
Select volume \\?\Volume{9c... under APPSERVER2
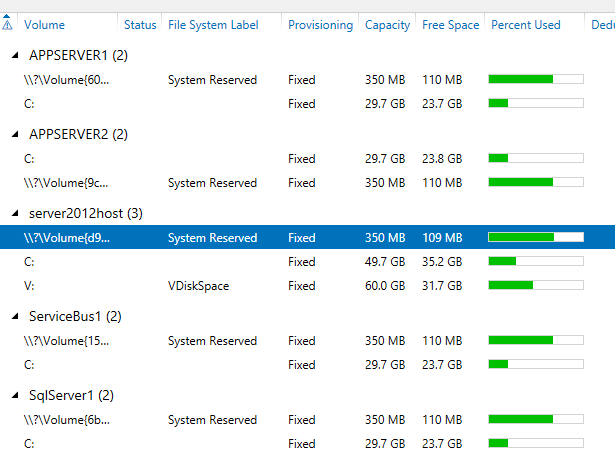(x=308, y=182)
